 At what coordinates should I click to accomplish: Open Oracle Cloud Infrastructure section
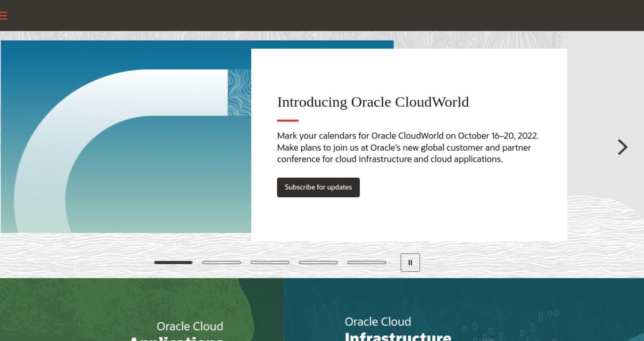click(398, 329)
